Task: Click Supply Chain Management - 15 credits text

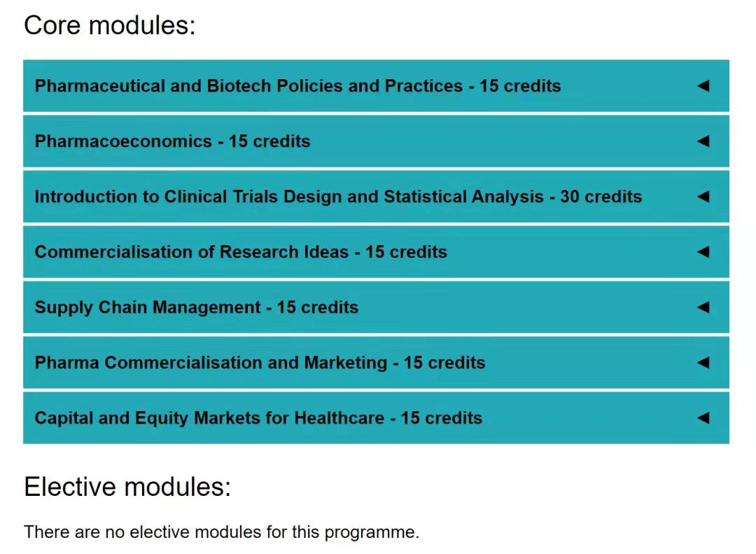Action: tap(197, 308)
